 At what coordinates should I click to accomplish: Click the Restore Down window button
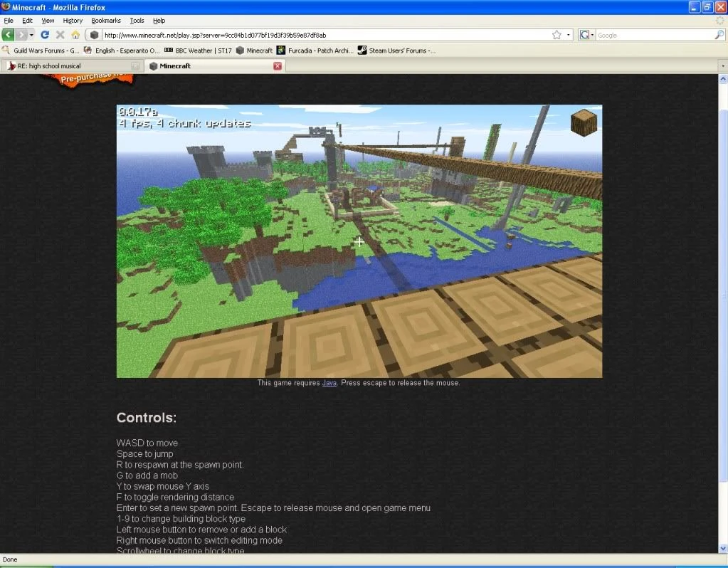(707, 7)
